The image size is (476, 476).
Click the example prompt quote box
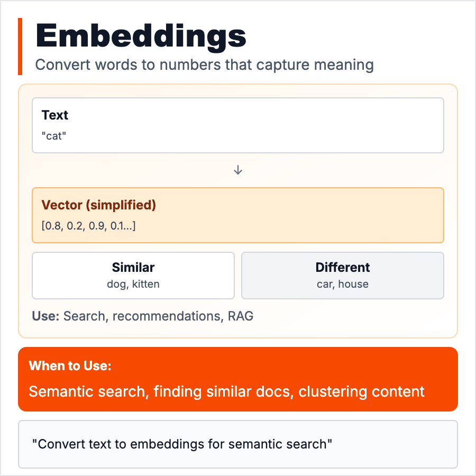(237, 444)
